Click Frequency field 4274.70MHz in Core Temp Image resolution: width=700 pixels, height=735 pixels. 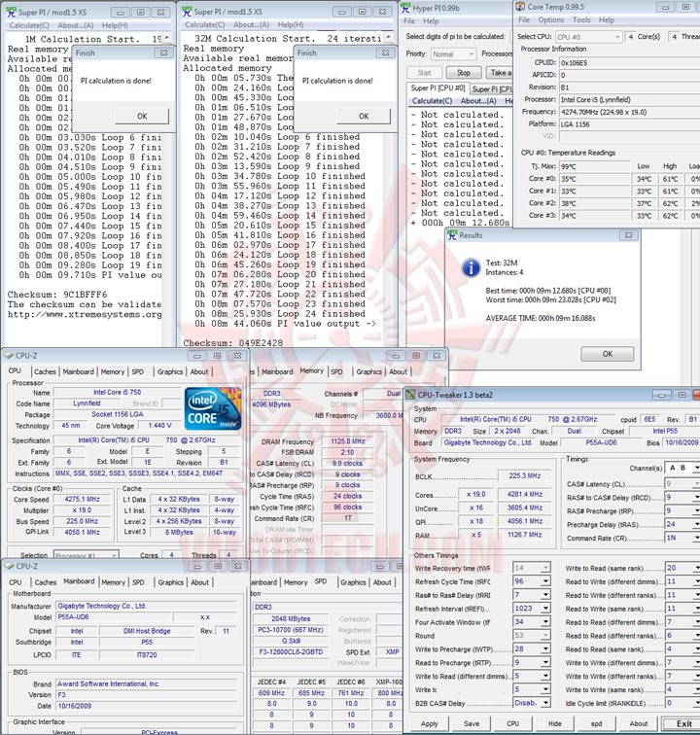(x=630, y=112)
